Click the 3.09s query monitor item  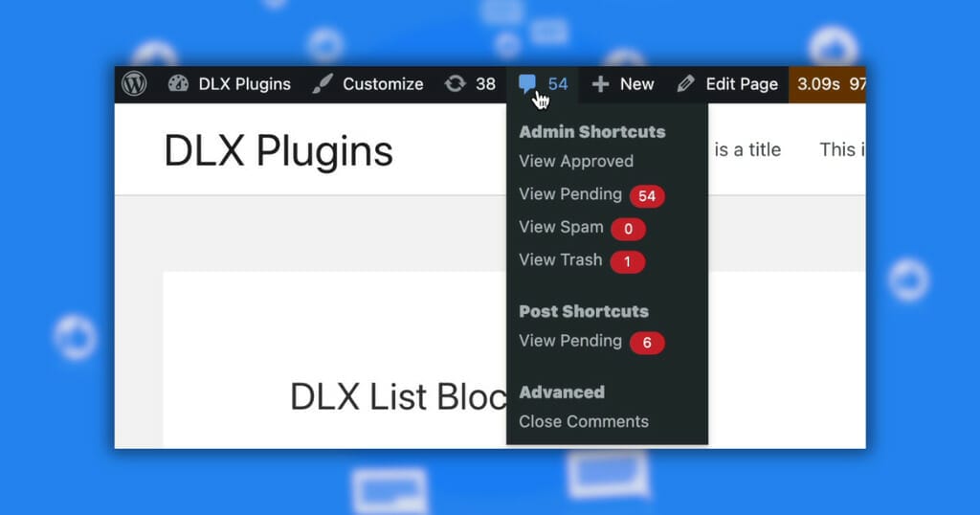pos(818,83)
